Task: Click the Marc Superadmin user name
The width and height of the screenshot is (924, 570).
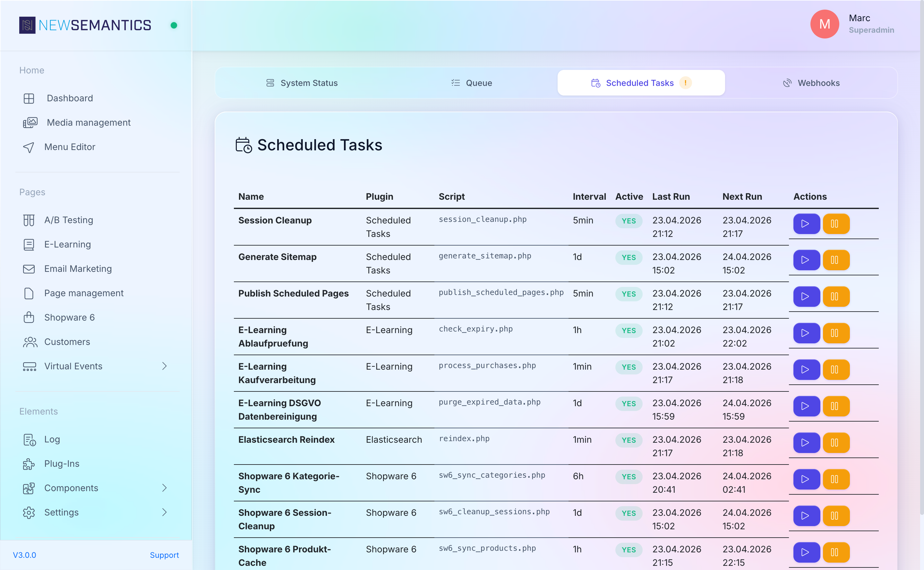Action: pyautogui.click(x=871, y=24)
